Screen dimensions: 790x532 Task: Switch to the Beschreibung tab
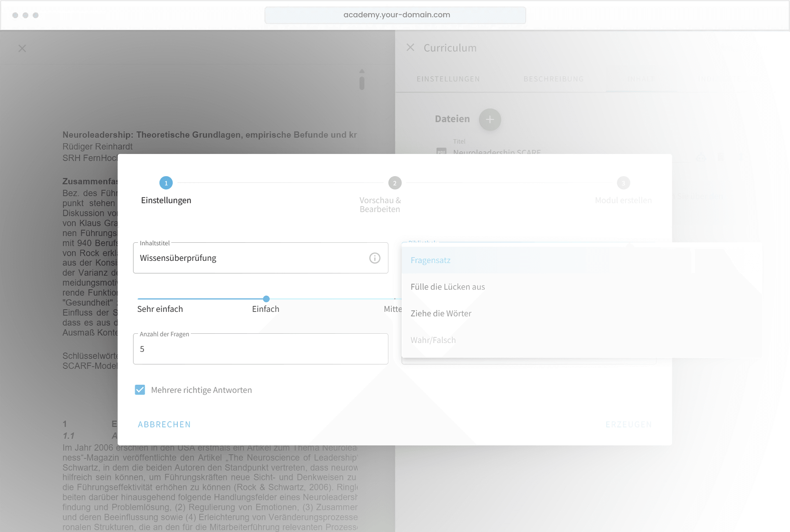(x=553, y=79)
